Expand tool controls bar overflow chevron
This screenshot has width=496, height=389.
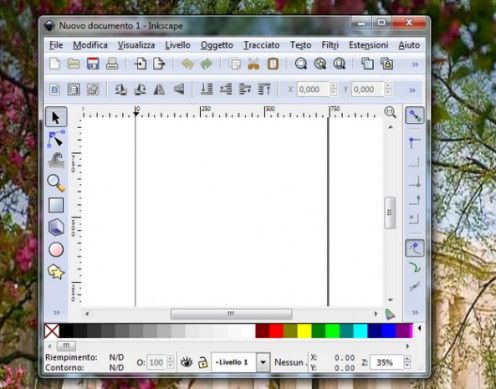tap(412, 90)
